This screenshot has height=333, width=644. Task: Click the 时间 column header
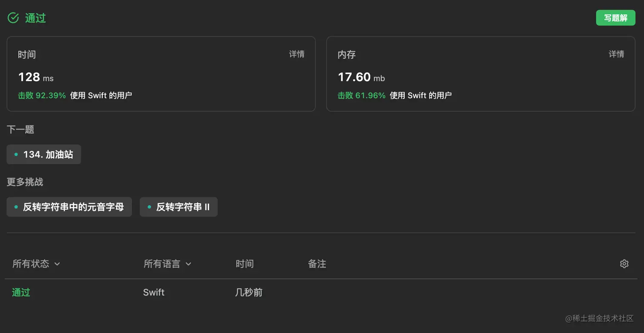point(245,264)
